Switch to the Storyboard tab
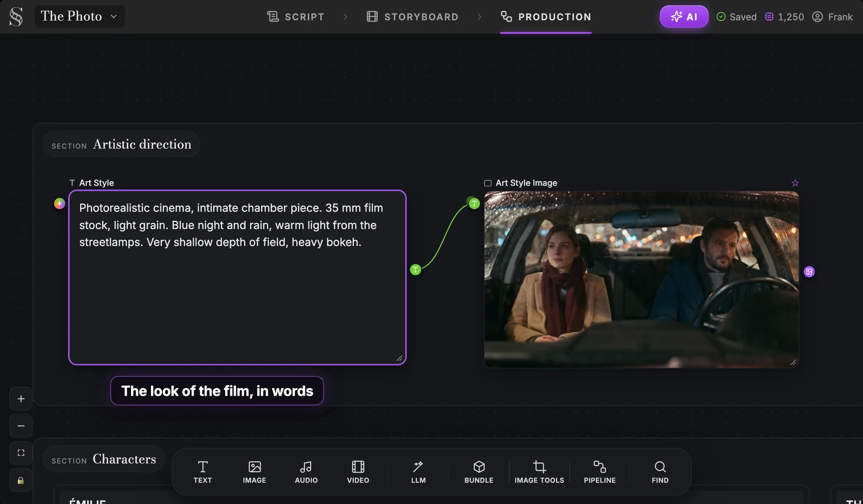 point(413,17)
